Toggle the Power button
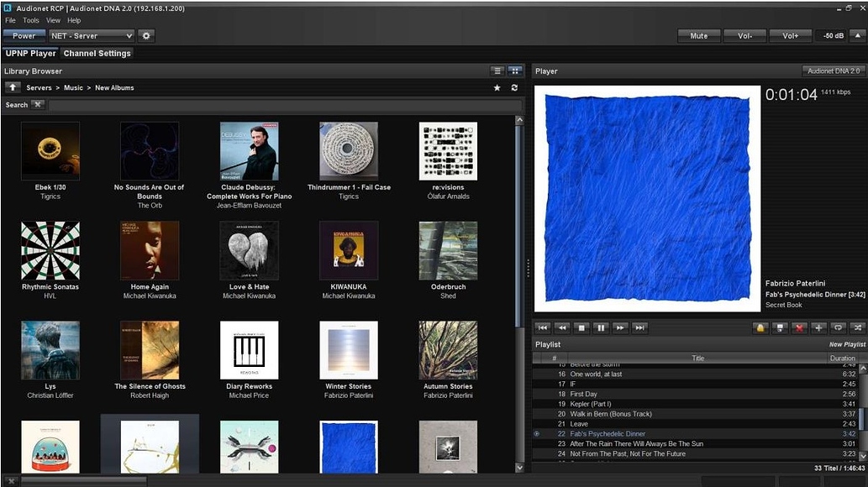The width and height of the screenshot is (868, 487). coord(24,35)
